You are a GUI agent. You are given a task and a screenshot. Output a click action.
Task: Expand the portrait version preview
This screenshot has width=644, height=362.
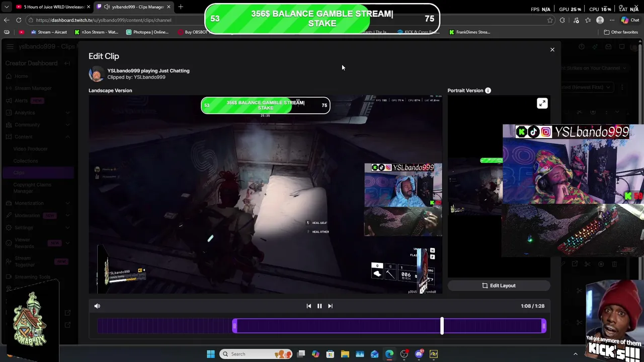click(542, 104)
